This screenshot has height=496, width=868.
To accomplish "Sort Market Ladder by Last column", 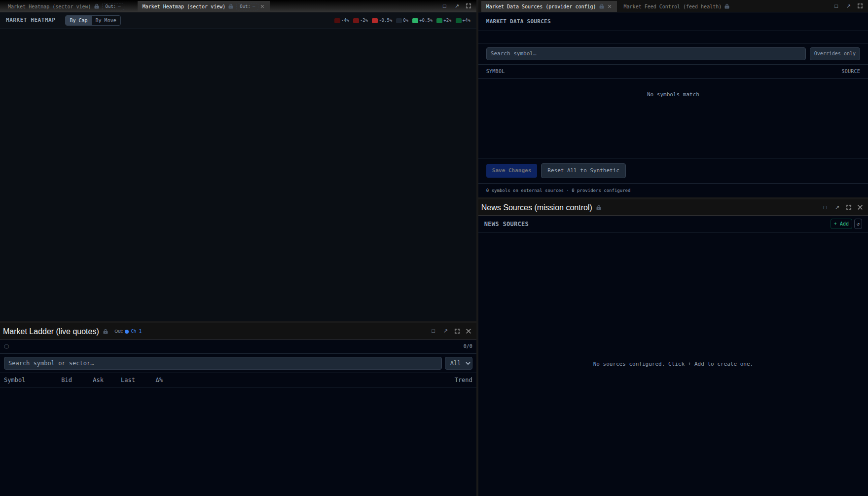I will pyautogui.click(x=128, y=380).
